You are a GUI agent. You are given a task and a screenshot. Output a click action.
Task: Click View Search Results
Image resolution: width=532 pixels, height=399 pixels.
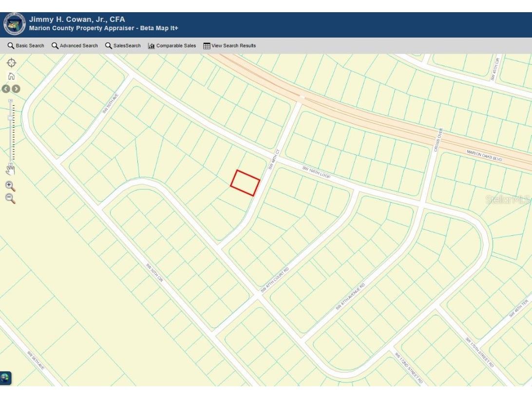tap(229, 46)
